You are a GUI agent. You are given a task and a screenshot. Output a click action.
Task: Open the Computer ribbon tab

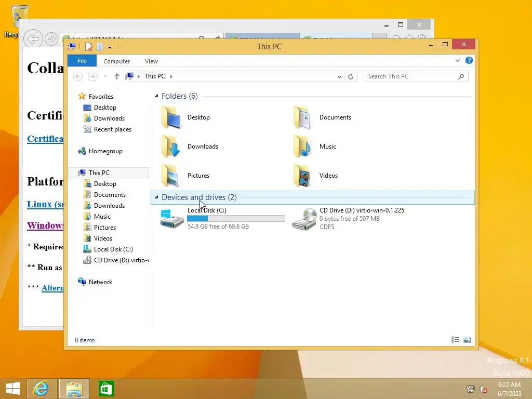click(x=117, y=61)
